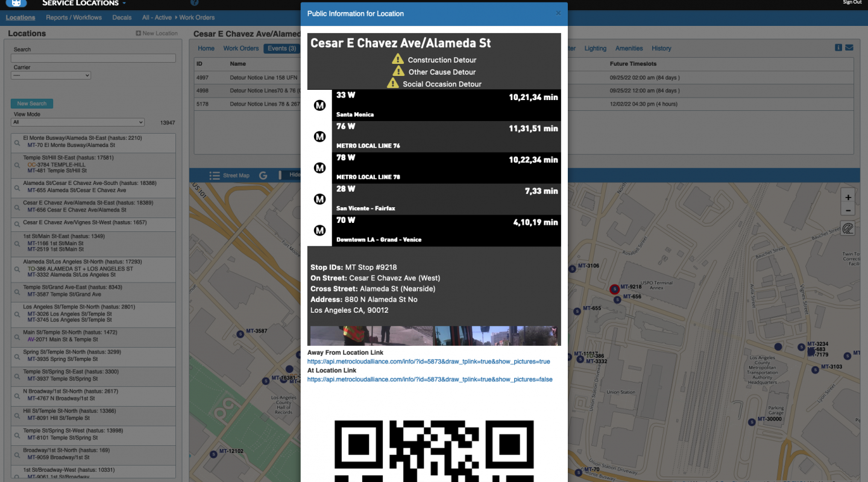The height and width of the screenshot is (482, 868).
Task: Switch to the Work Orders tab
Action: pyautogui.click(x=241, y=48)
